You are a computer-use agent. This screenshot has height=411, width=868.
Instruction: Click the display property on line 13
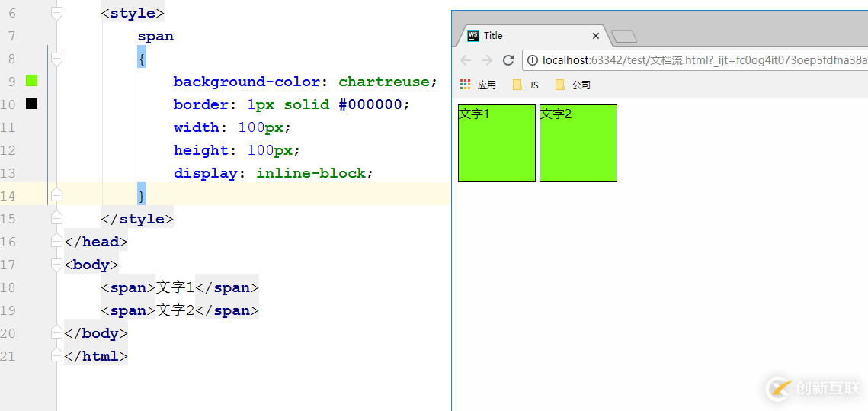(205, 173)
